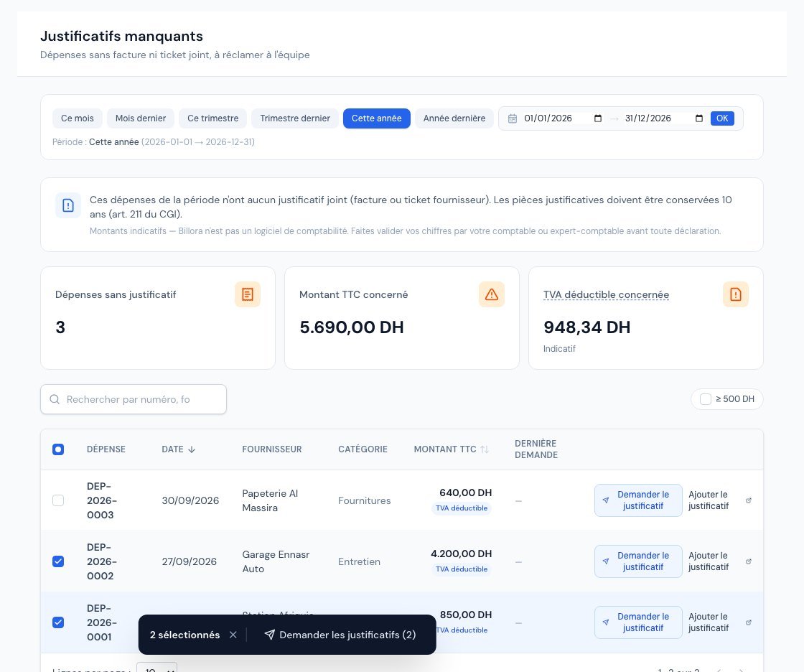The width and height of the screenshot is (804, 672).
Task: Click the 30/09/2026 date cell
Action: (190, 500)
